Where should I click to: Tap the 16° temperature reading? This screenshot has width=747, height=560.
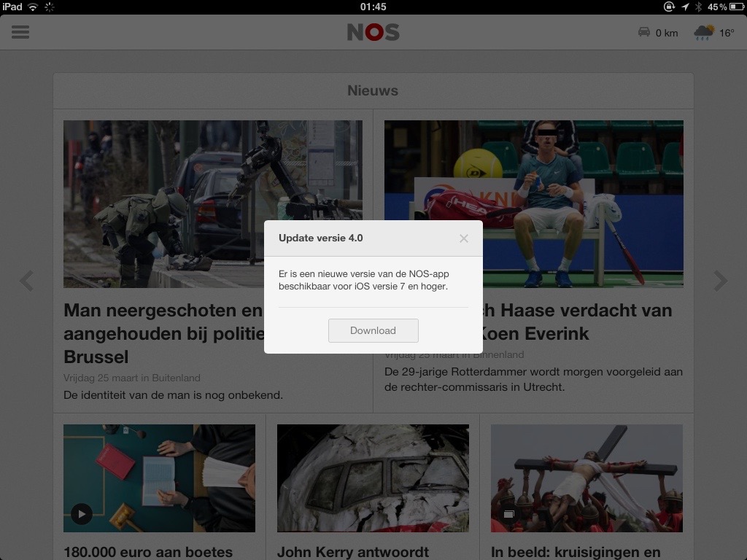coord(727,33)
